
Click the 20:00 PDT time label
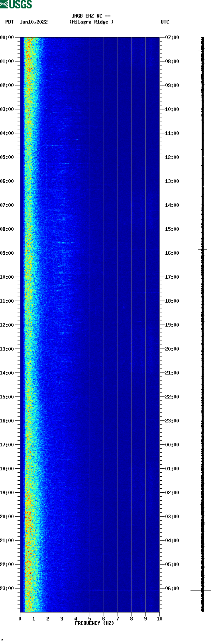pos(7,517)
